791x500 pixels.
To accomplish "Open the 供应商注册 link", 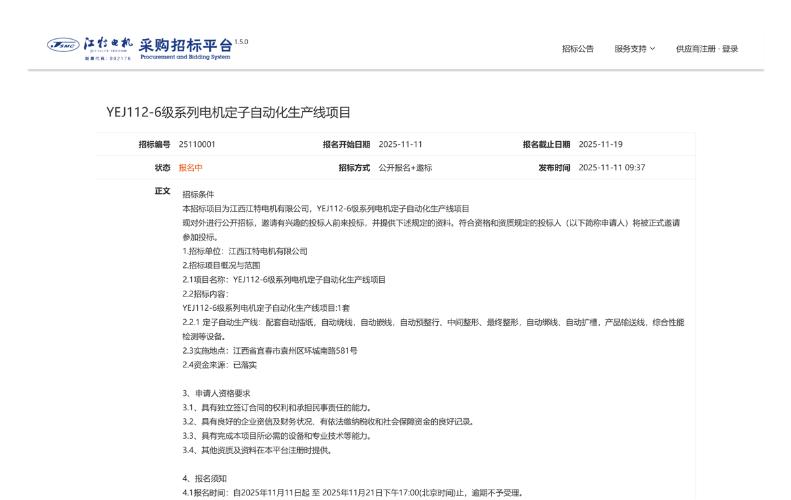I will pyautogui.click(x=696, y=48).
